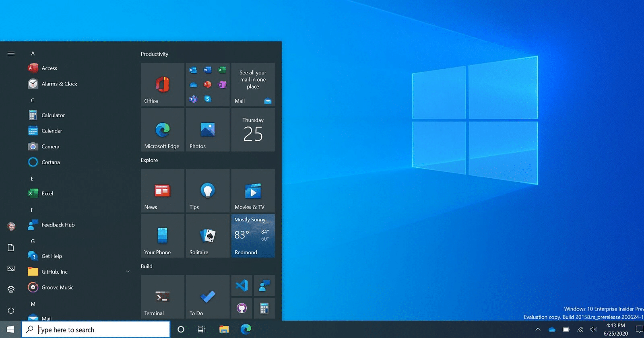Open the To Do tile
644x338 pixels.
(208, 297)
